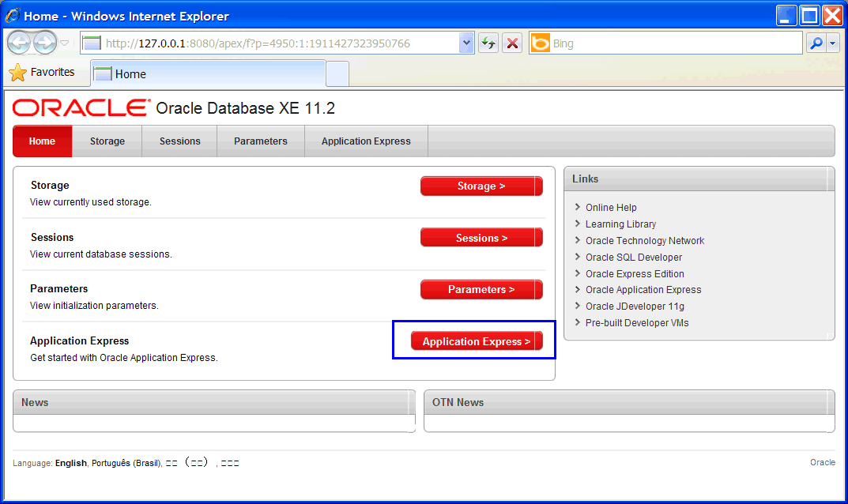Open the Learning Library link
Screen dimensions: 848x504
click(621, 224)
